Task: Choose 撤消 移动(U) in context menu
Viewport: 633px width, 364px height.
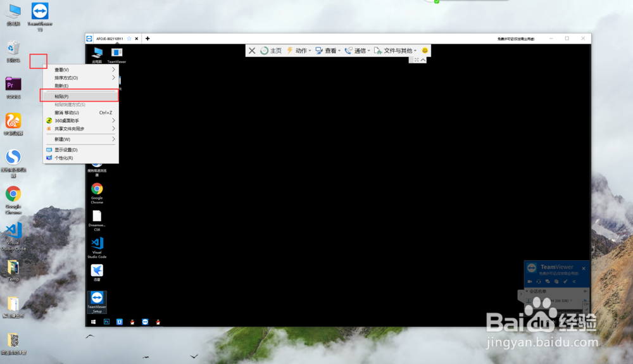Action: click(80, 113)
